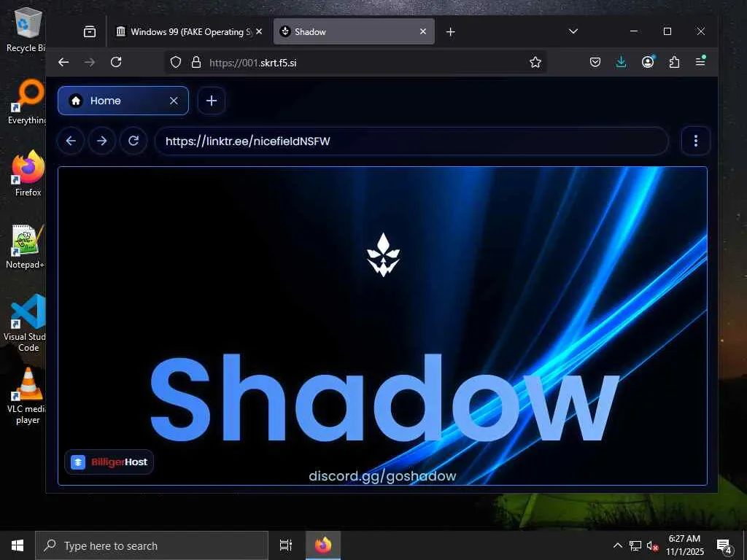Open the Visual Studio Code desktop shortcut

pos(26,324)
